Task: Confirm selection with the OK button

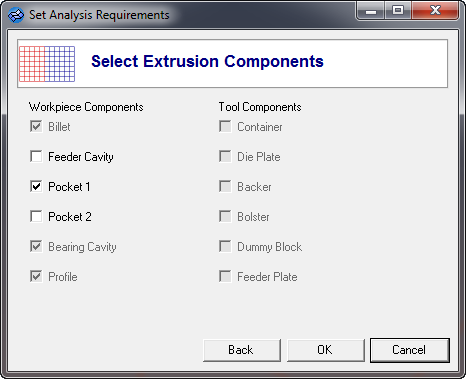Action: pyautogui.click(x=325, y=350)
